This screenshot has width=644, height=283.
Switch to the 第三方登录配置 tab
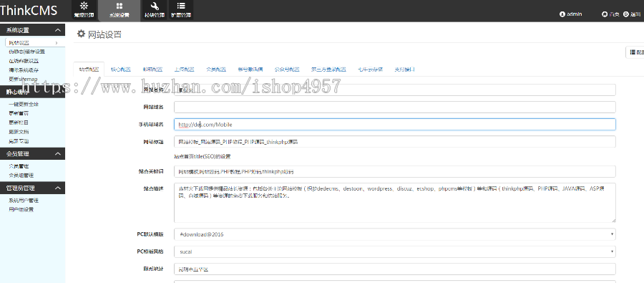click(328, 69)
